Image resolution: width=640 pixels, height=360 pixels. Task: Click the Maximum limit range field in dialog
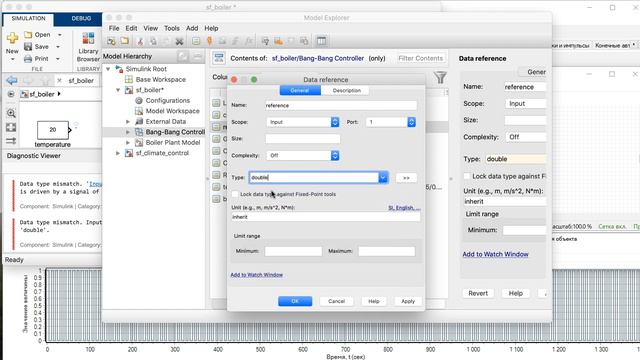pos(387,251)
